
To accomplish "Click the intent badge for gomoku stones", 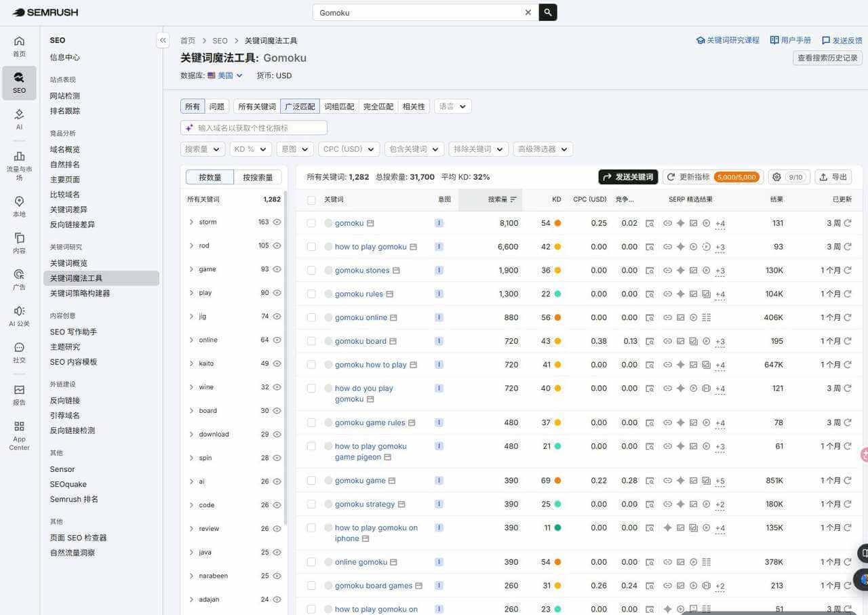I will coord(439,271).
